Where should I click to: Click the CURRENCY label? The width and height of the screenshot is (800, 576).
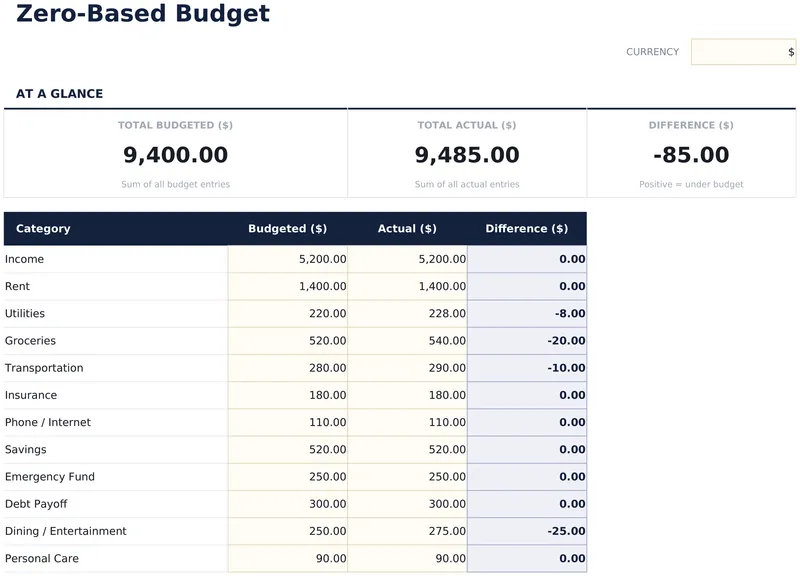click(x=653, y=52)
